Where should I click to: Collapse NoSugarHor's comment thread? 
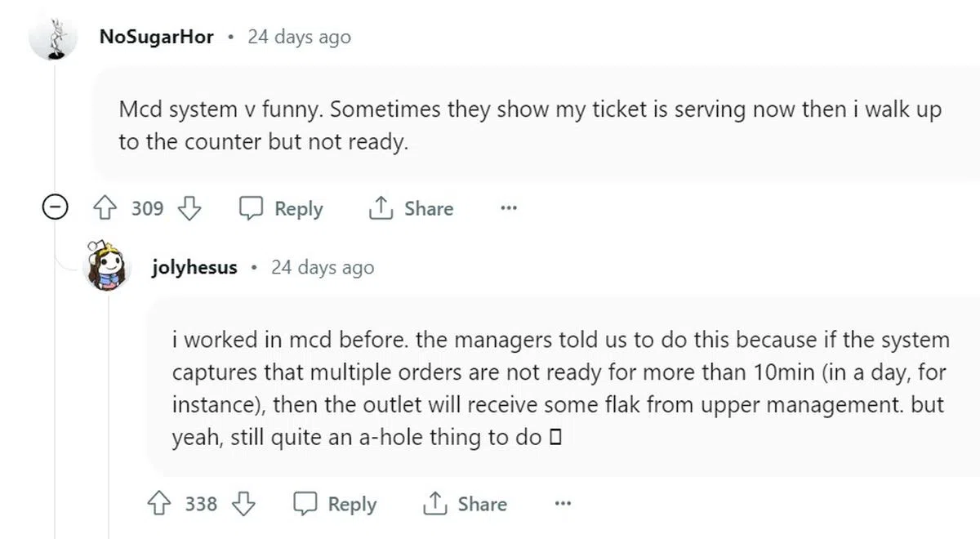click(55, 209)
